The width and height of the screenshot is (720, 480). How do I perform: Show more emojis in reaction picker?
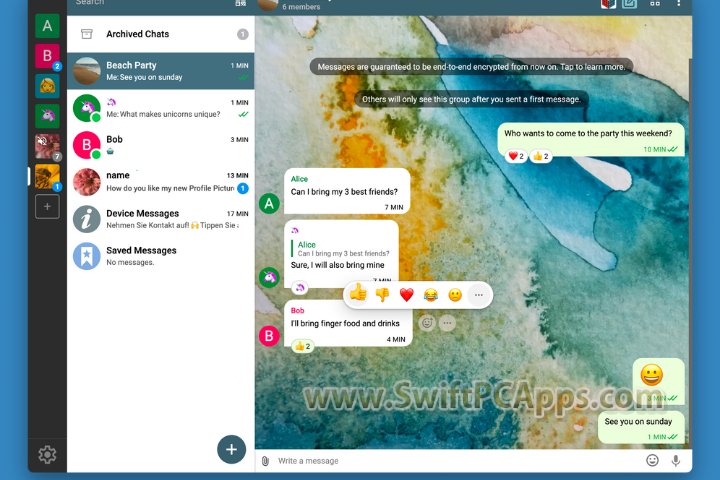click(x=478, y=295)
